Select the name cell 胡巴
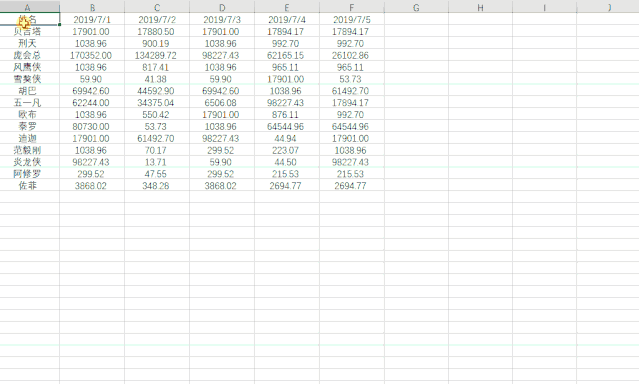Screen dimensions: 639x384 tap(30, 90)
